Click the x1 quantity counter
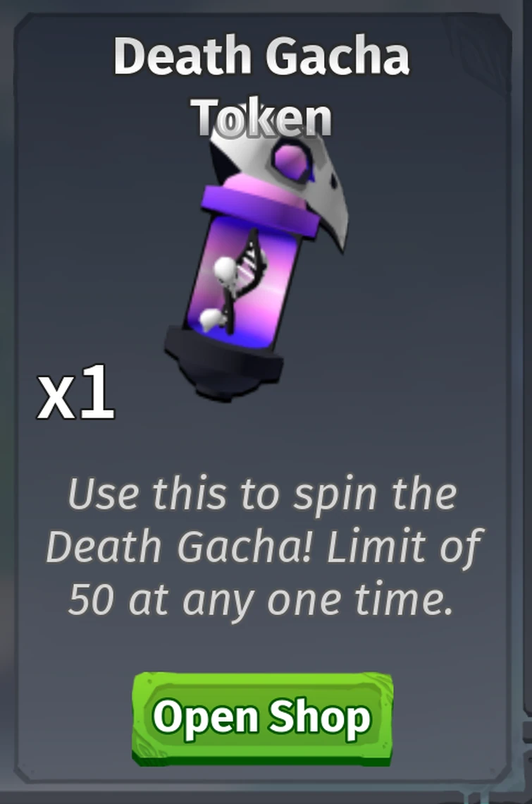Image resolution: width=532 pixels, height=804 pixels. (x=76, y=394)
